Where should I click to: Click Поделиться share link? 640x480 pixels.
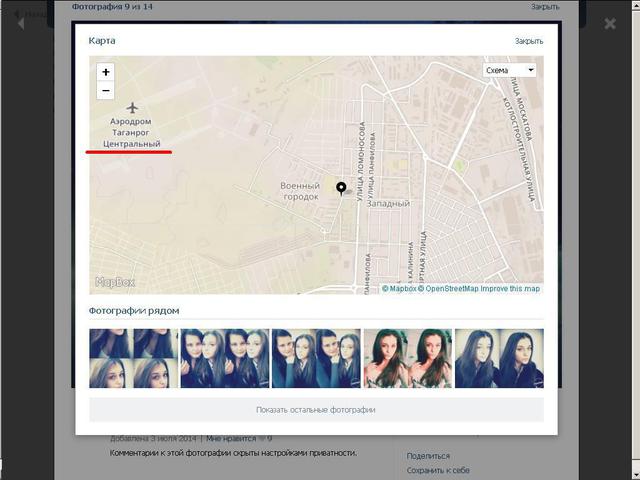428,456
